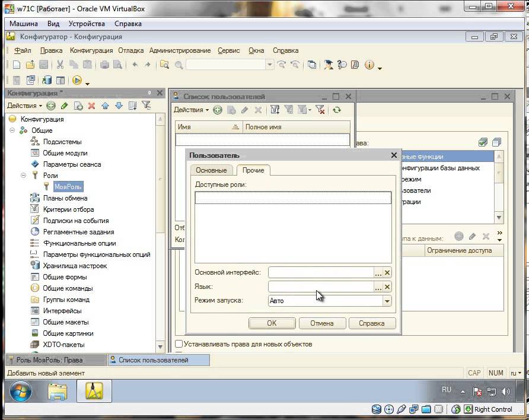Move item down in Configuration panel
Image resolution: width=529 pixels, height=420 pixels.
pyautogui.click(x=119, y=106)
